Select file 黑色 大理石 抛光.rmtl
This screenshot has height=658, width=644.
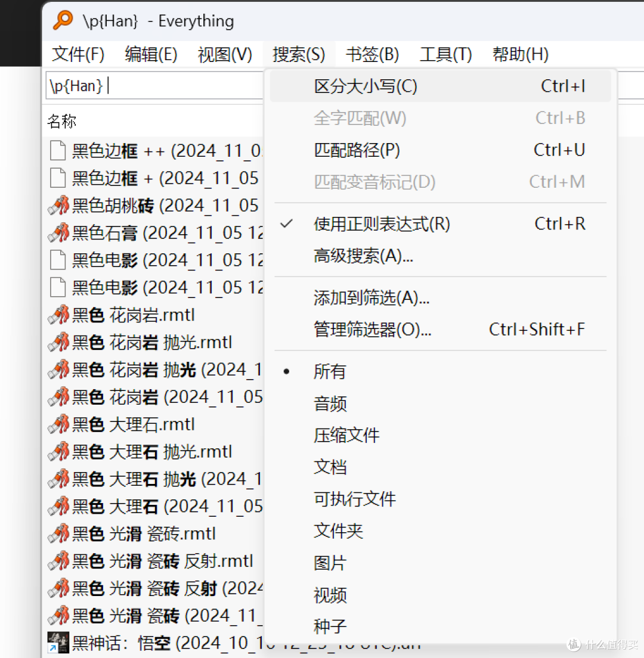click(x=152, y=452)
